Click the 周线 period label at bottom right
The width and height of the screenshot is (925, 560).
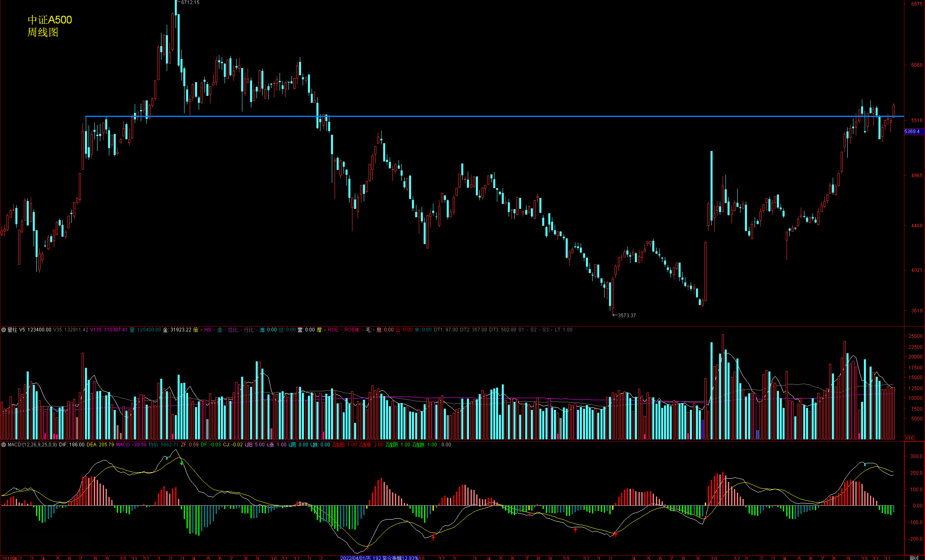(914, 558)
